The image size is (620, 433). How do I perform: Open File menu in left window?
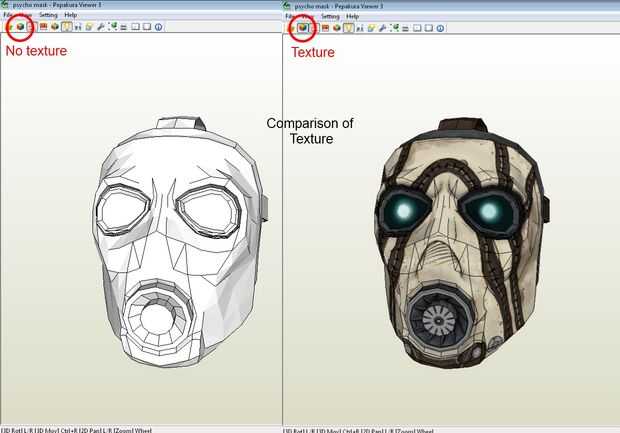pyautogui.click(x=8, y=15)
